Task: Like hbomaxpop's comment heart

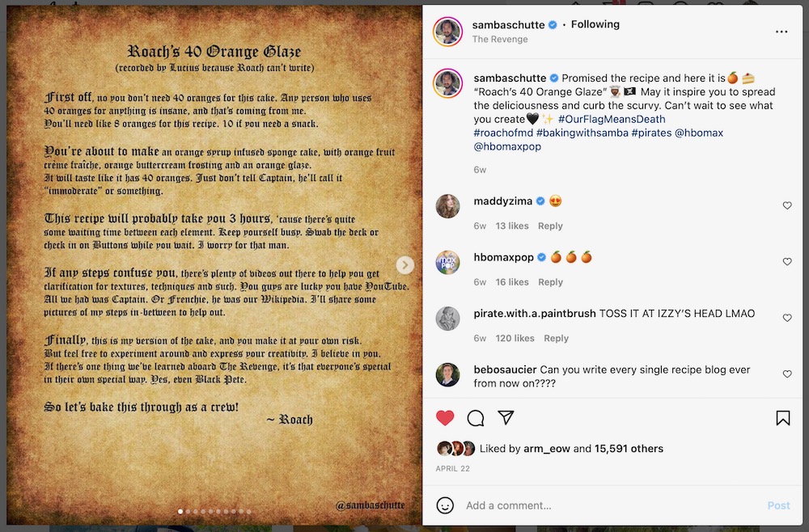Action: click(787, 262)
